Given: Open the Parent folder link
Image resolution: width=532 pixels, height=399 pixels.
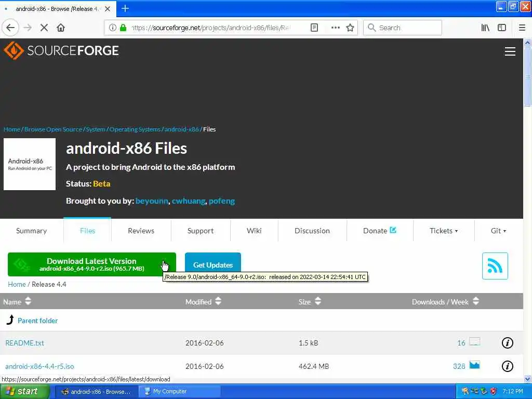Looking at the screenshot, I should 37,321.
